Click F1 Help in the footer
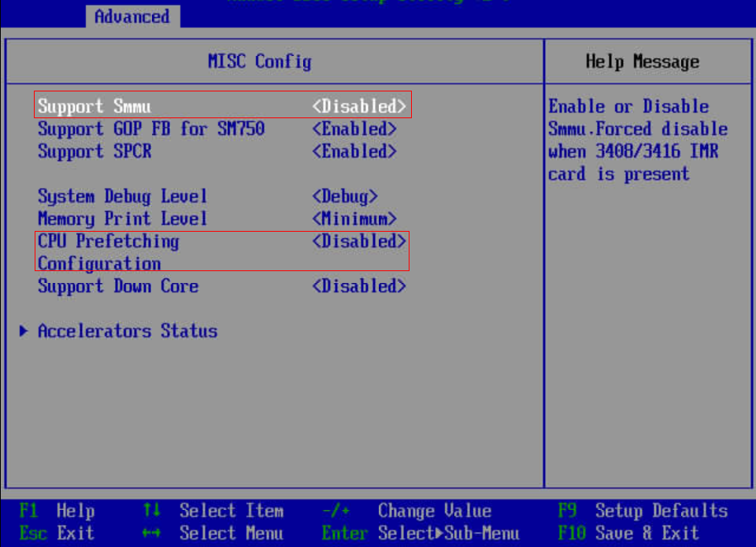The image size is (756, 547). (57, 512)
